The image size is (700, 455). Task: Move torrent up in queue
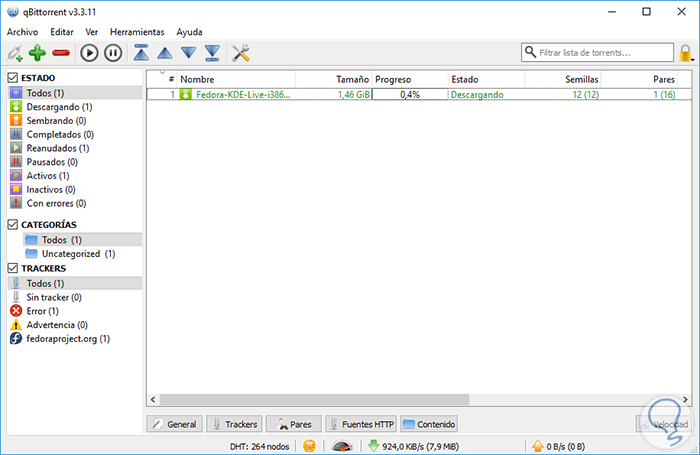coord(165,53)
